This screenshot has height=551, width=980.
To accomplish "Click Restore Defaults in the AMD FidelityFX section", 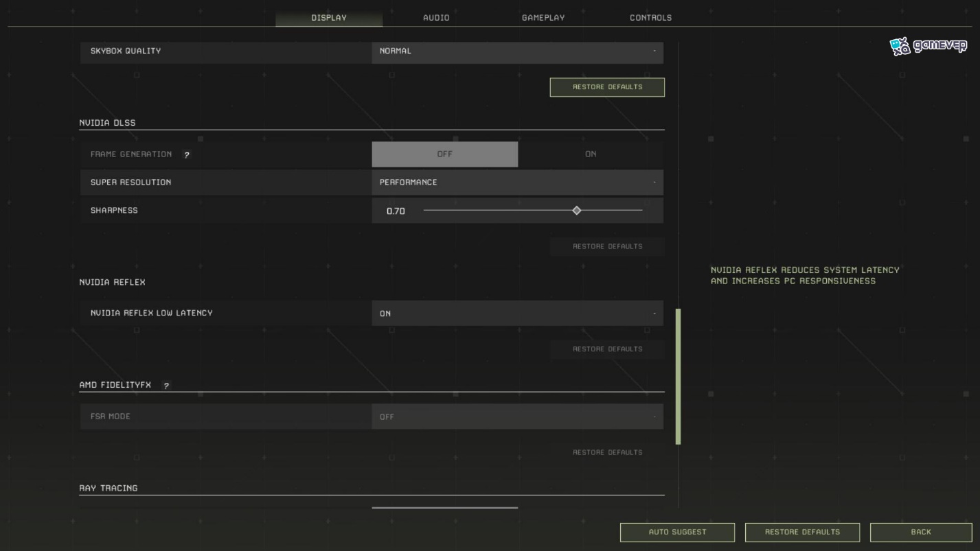I will [607, 452].
